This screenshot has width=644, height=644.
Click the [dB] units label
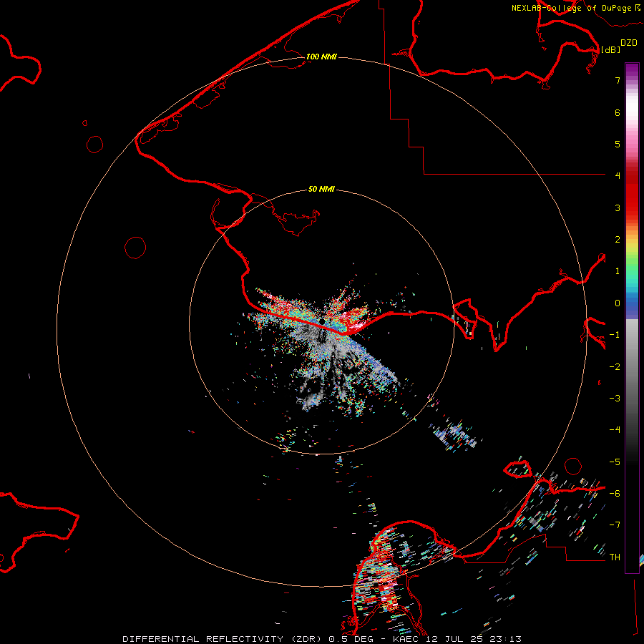click(x=611, y=49)
